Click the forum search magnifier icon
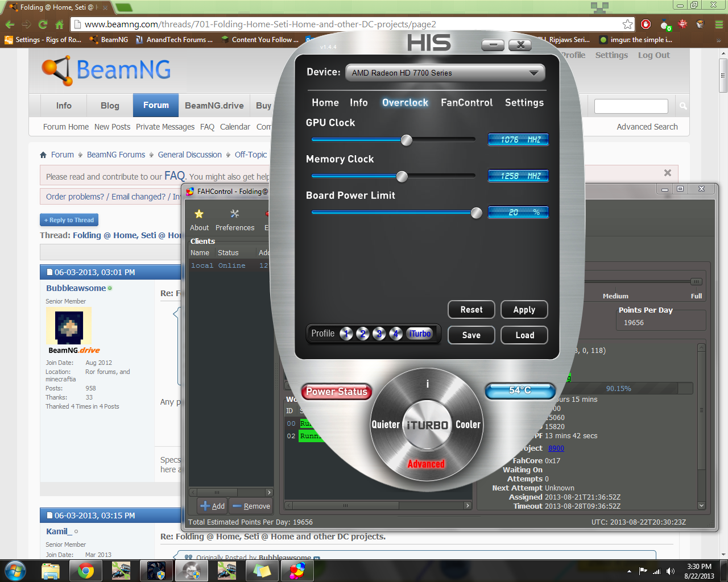The width and height of the screenshot is (728, 582). pos(683,106)
